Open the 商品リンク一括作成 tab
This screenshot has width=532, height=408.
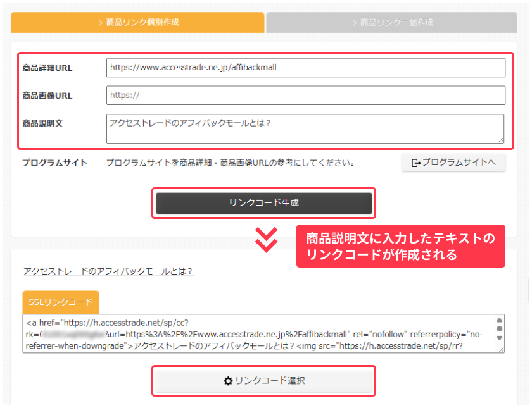tap(391, 23)
